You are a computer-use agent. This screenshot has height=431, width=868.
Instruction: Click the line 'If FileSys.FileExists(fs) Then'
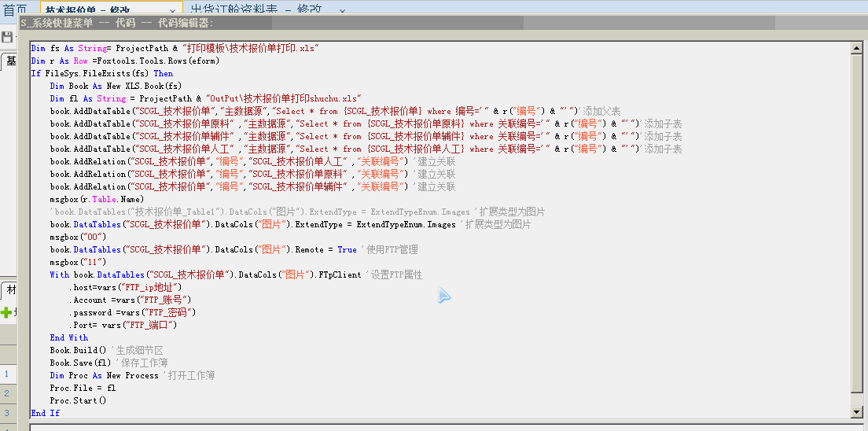coord(102,74)
